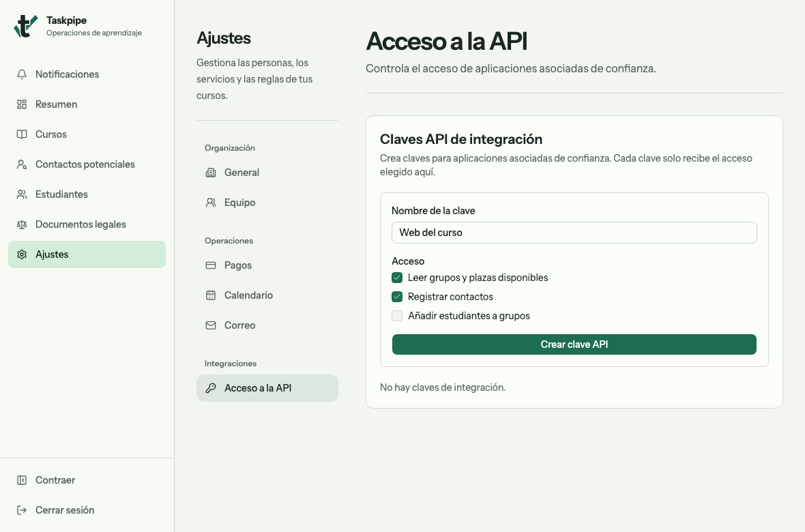Click the 'Nombre de la clave' field label

tap(433, 211)
